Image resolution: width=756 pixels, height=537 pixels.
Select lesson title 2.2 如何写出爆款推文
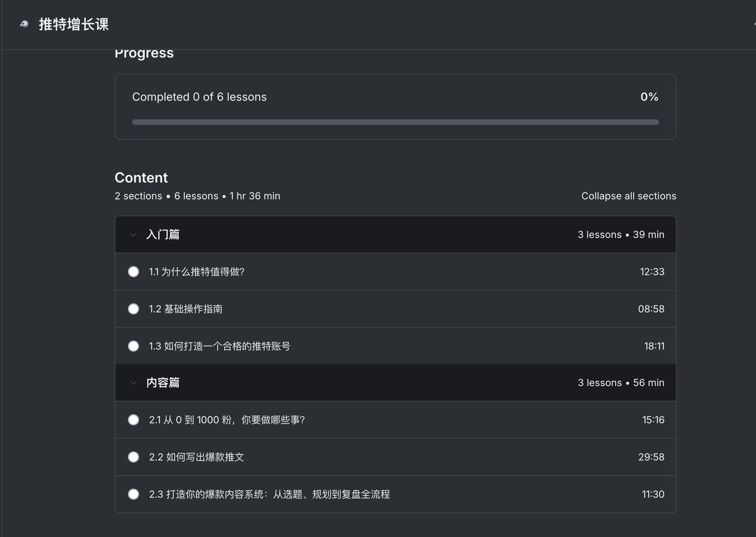(197, 457)
